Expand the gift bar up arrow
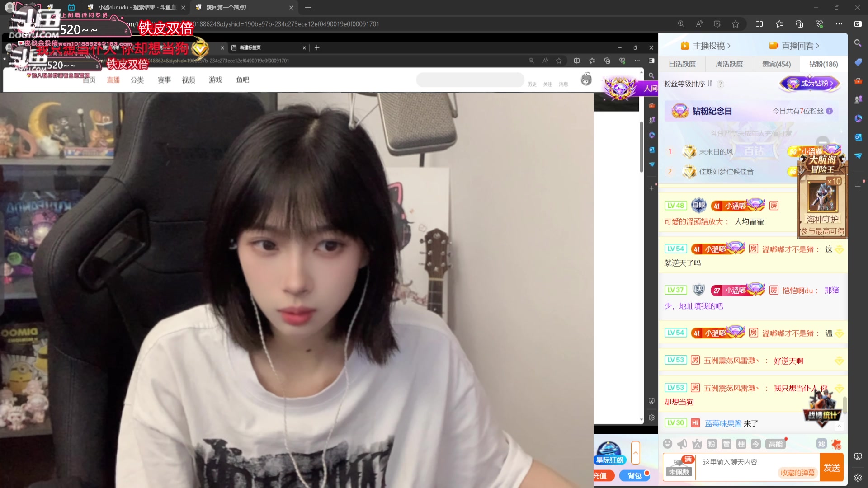The height and width of the screenshot is (488, 868). (636, 452)
